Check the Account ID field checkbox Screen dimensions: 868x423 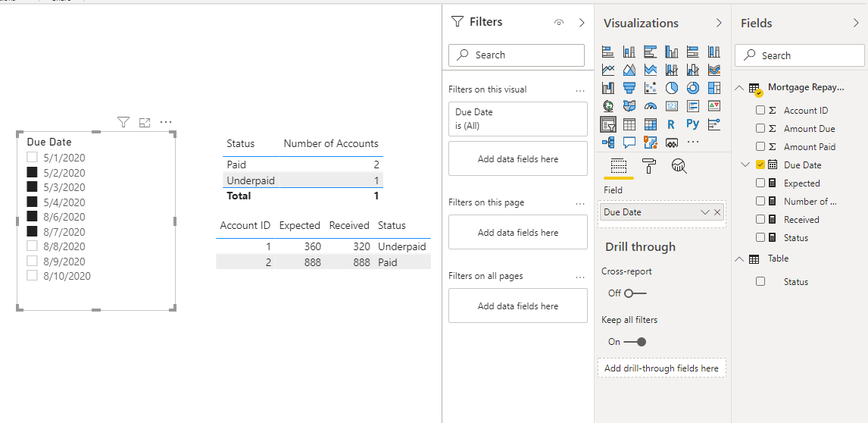(x=760, y=111)
